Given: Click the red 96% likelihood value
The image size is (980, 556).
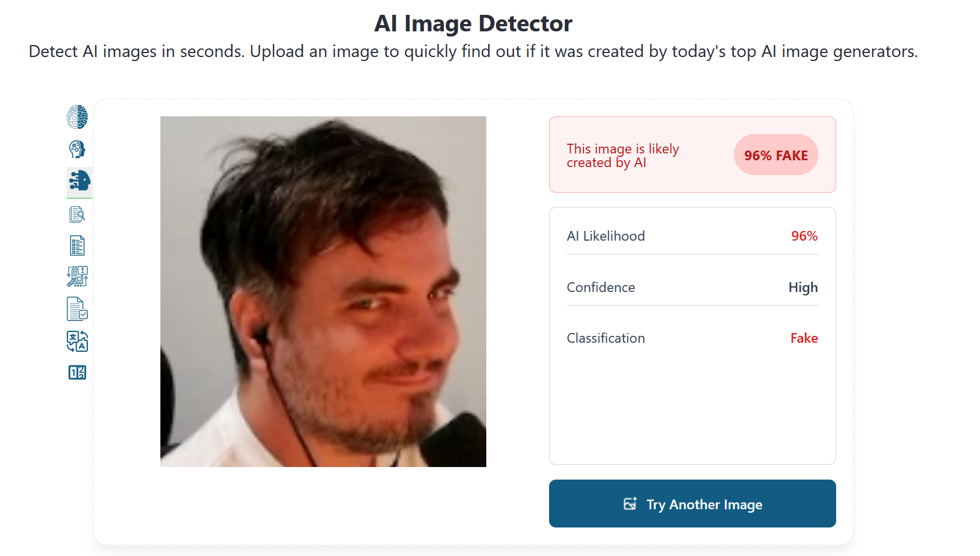Looking at the screenshot, I should coord(804,236).
